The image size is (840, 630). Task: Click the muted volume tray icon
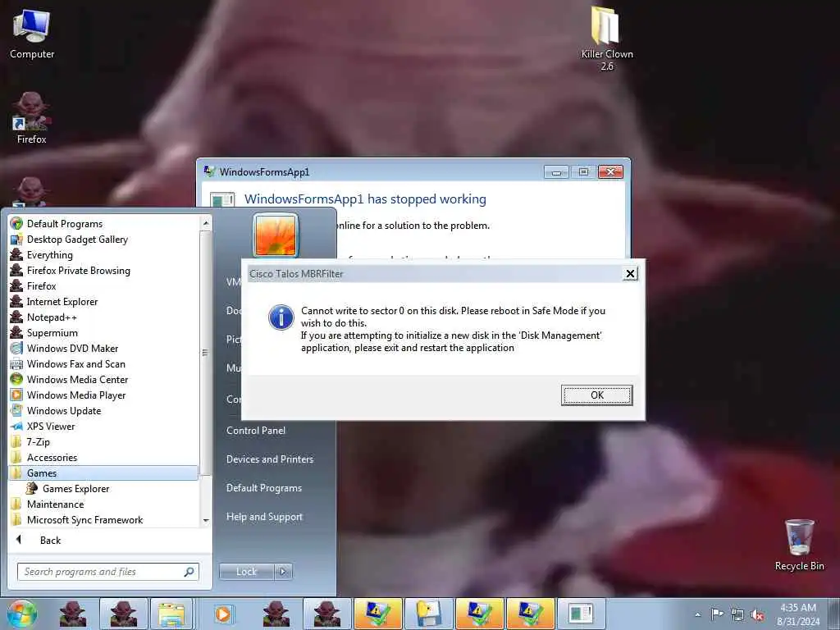pos(757,615)
